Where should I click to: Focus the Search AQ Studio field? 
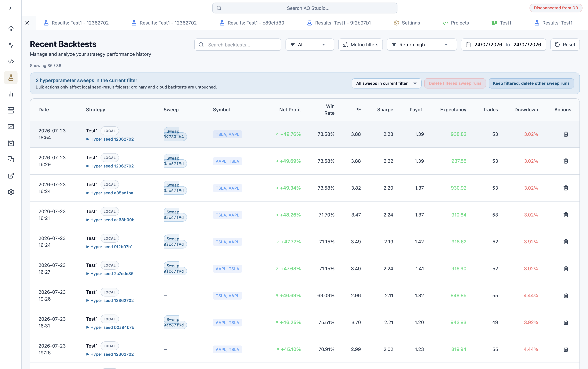[305, 8]
